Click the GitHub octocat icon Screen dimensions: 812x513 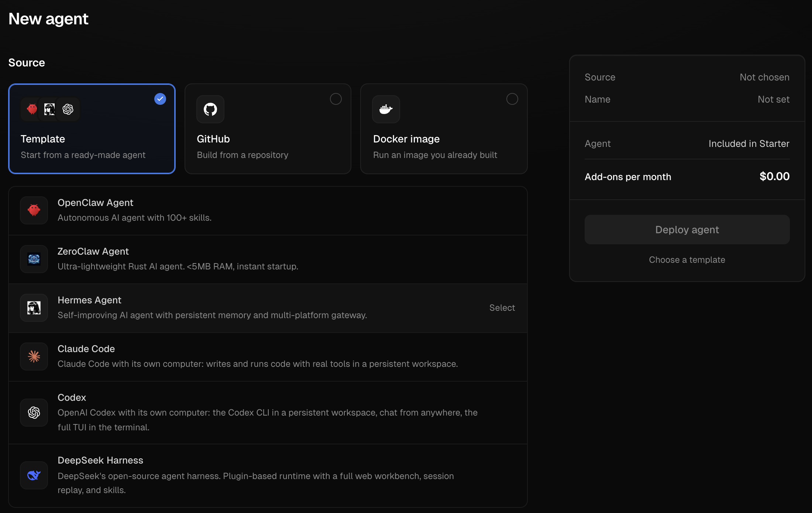pos(210,109)
